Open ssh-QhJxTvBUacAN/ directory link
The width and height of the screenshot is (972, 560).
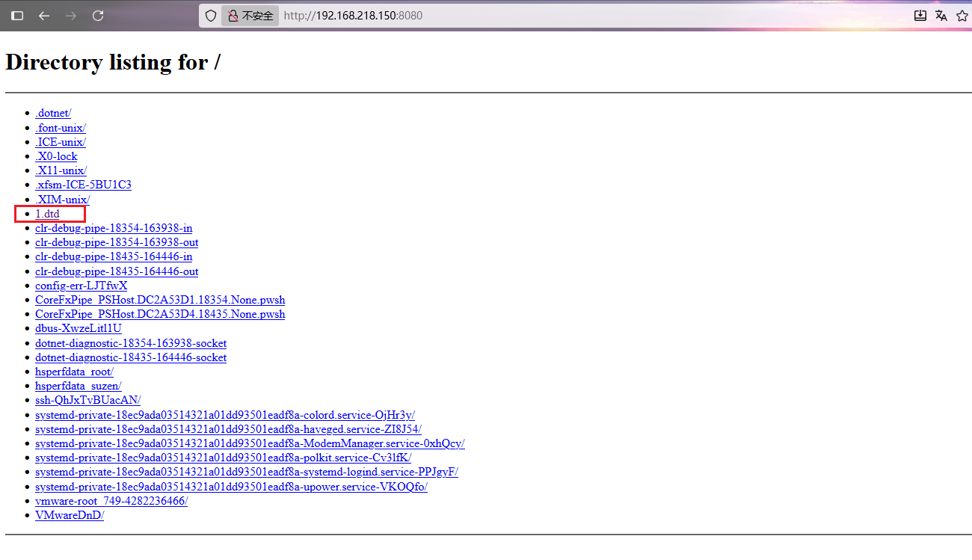(x=87, y=400)
